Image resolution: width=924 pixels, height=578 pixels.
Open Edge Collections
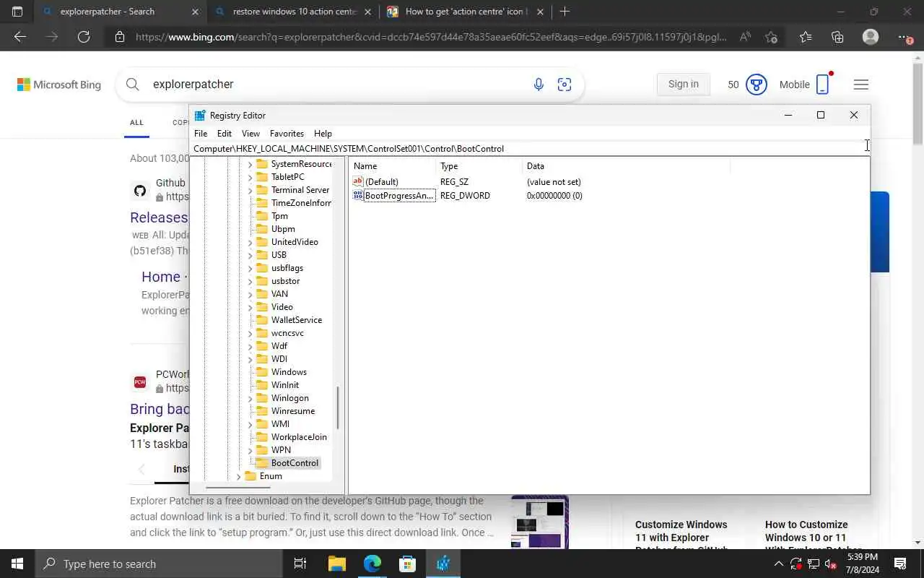(837, 37)
